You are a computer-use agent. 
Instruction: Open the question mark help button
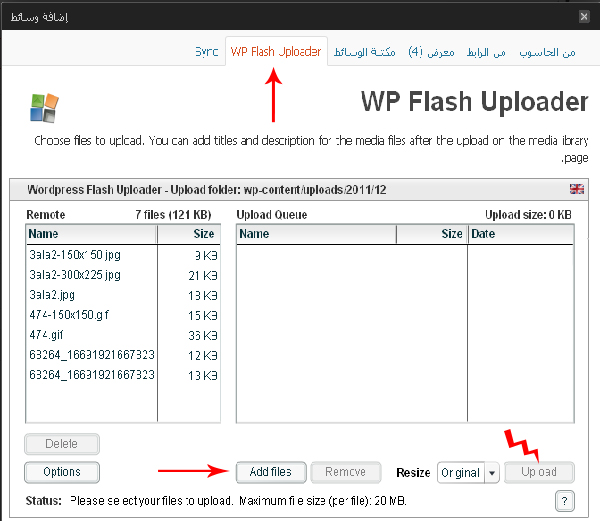[x=564, y=501]
